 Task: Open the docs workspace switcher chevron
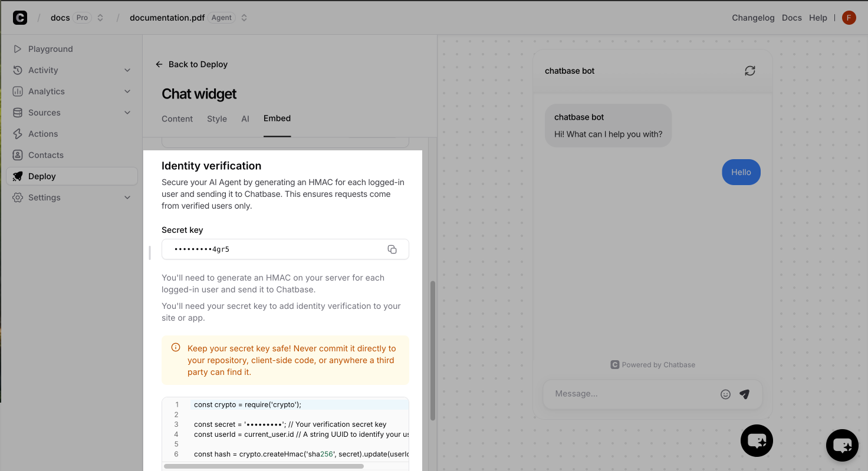(x=100, y=18)
